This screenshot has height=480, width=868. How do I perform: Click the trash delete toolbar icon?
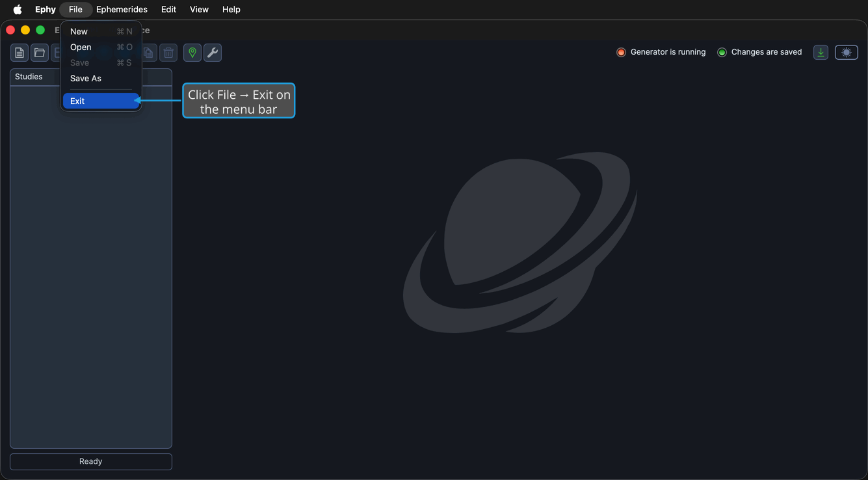tap(168, 53)
